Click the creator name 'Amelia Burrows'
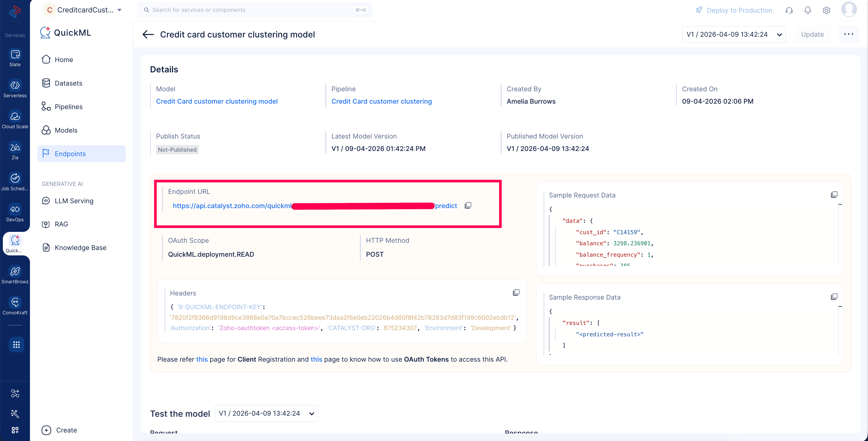 (x=531, y=101)
